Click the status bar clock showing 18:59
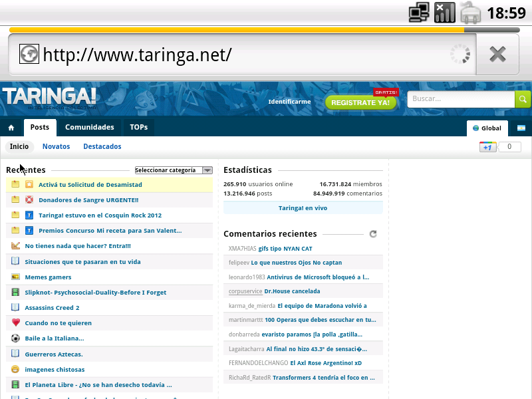The height and width of the screenshot is (399, 532). point(506,13)
